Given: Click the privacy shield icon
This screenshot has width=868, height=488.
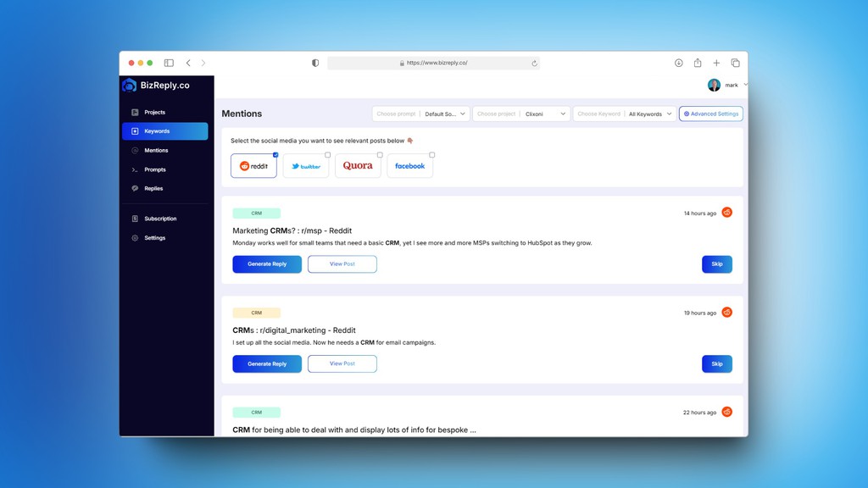Looking at the screenshot, I should [x=315, y=63].
